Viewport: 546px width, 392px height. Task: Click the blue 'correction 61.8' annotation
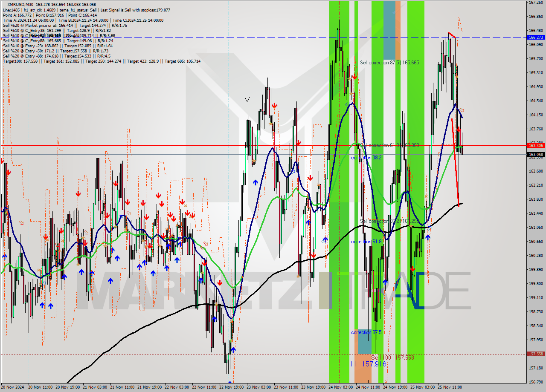(366, 242)
